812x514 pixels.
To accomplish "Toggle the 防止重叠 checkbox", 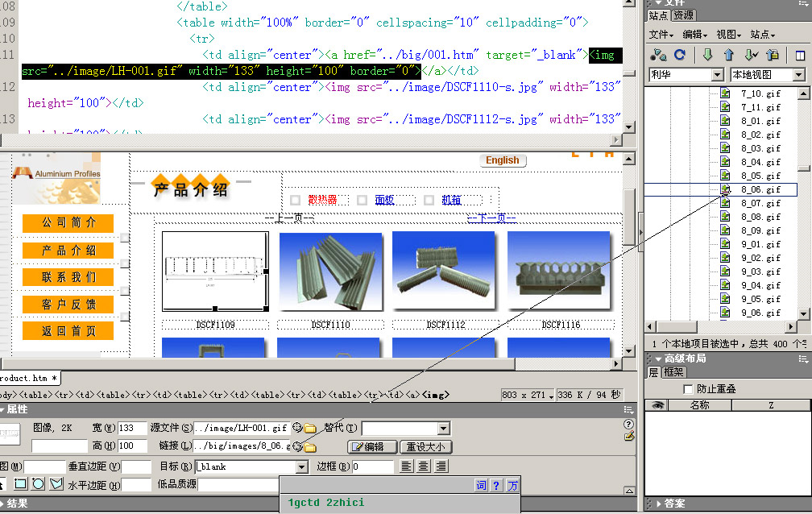I will coord(688,389).
